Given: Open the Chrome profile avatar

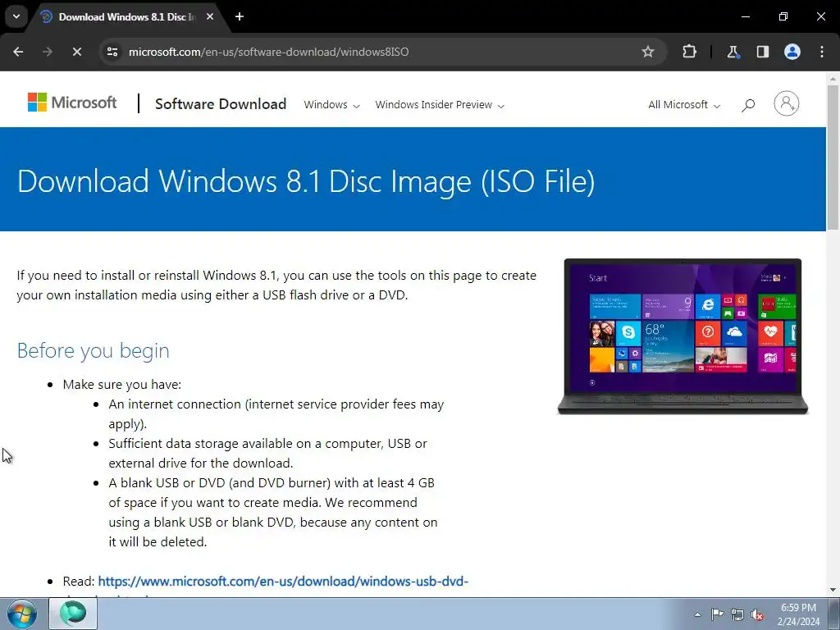Looking at the screenshot, I should pos(792,52).
